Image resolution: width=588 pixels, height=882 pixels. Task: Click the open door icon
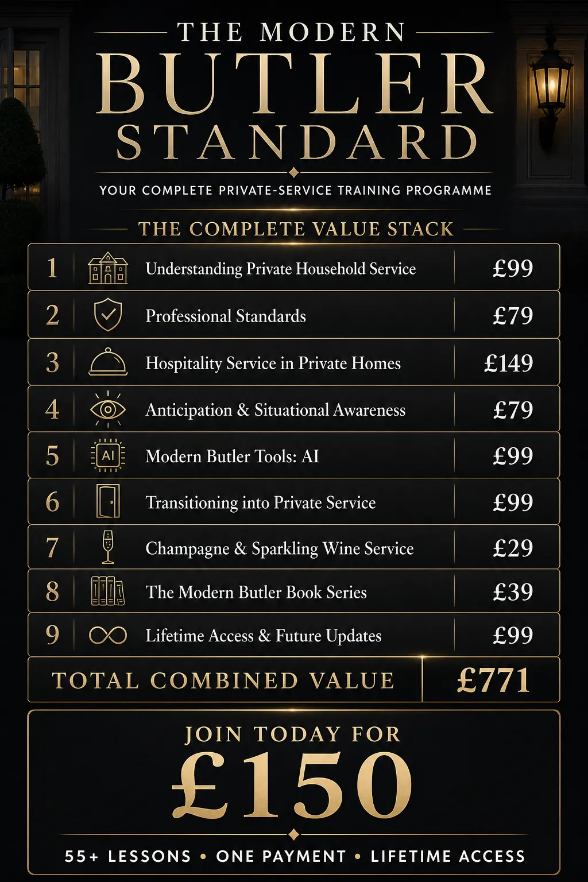click(108, 501)
